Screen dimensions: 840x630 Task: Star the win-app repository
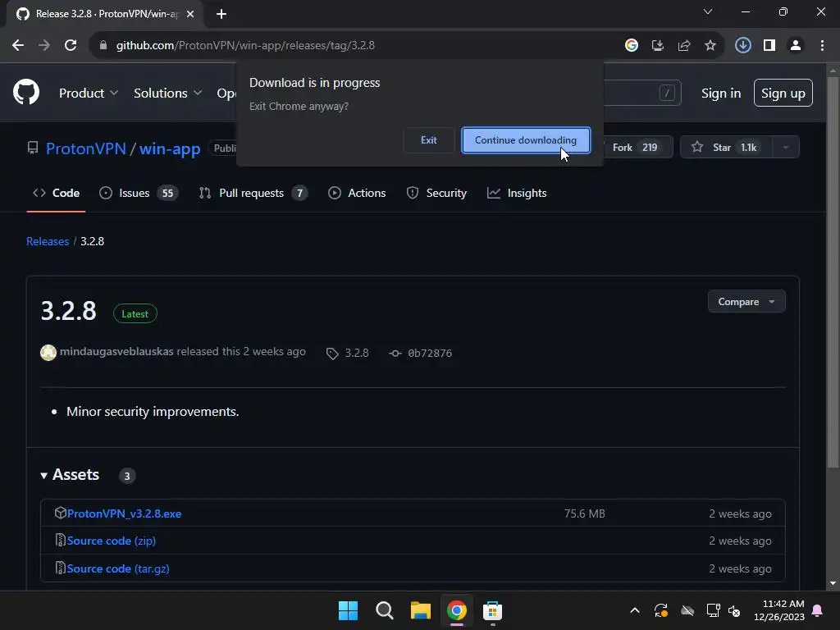[x=726, y=148]
